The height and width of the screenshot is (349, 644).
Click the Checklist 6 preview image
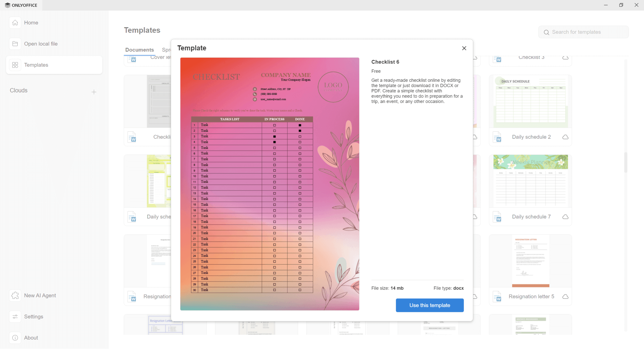269,184
